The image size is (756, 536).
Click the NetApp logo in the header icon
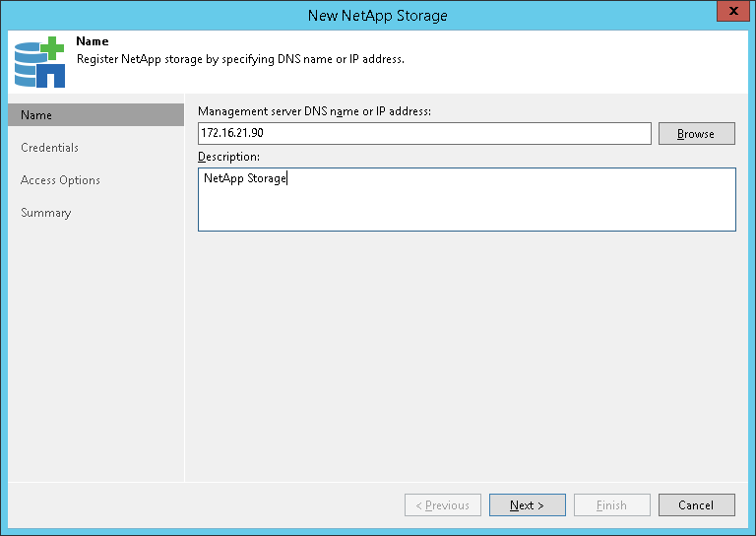[51, 75]
